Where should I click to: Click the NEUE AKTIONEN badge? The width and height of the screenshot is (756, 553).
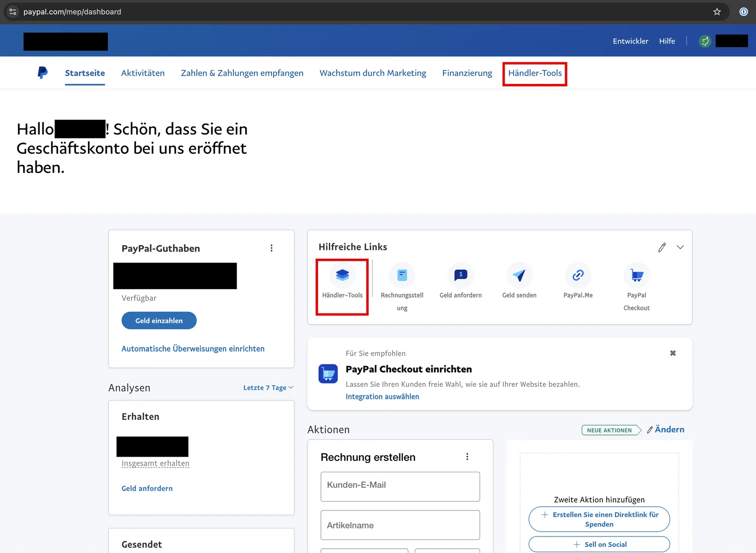(611, 430)
